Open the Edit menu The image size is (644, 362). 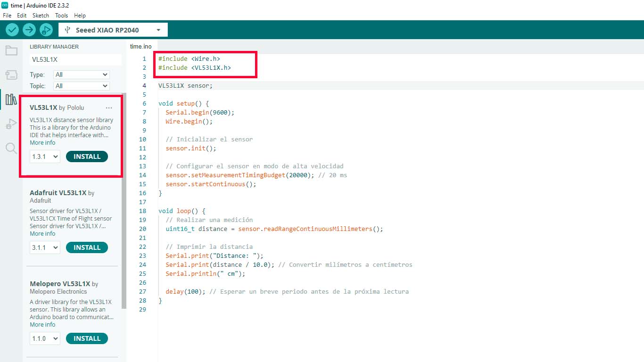(x=22, y=16)
